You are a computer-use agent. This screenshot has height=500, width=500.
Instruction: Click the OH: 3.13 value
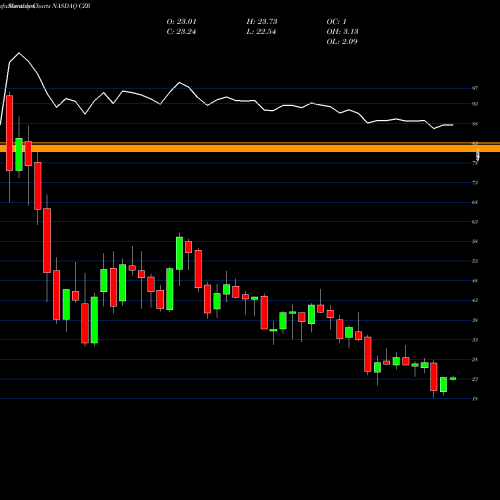click(x=342, y=32)
